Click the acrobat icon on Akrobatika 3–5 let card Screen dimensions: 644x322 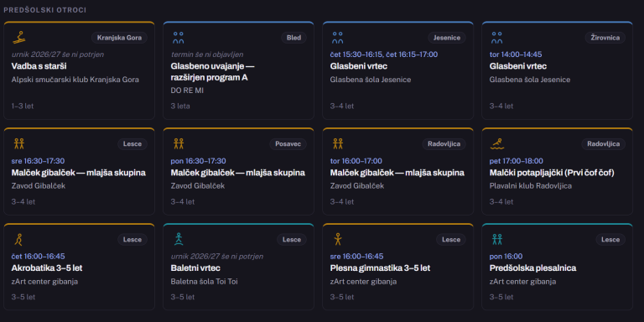click(x=18, y=239)
